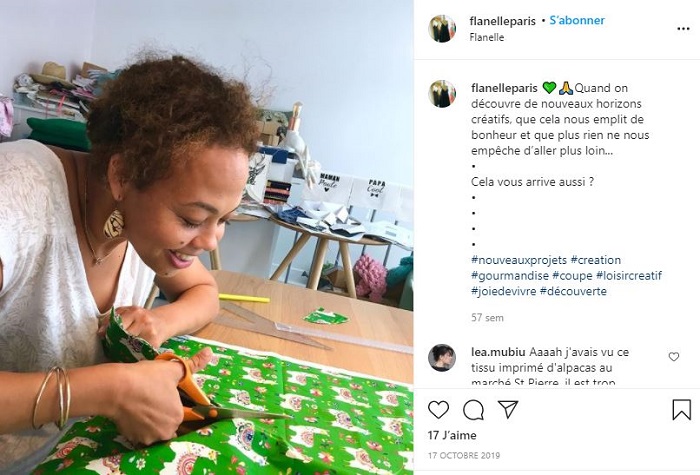Like lea.mubiu's comment
Screen dimensions: 700x475
click(673, 357)
